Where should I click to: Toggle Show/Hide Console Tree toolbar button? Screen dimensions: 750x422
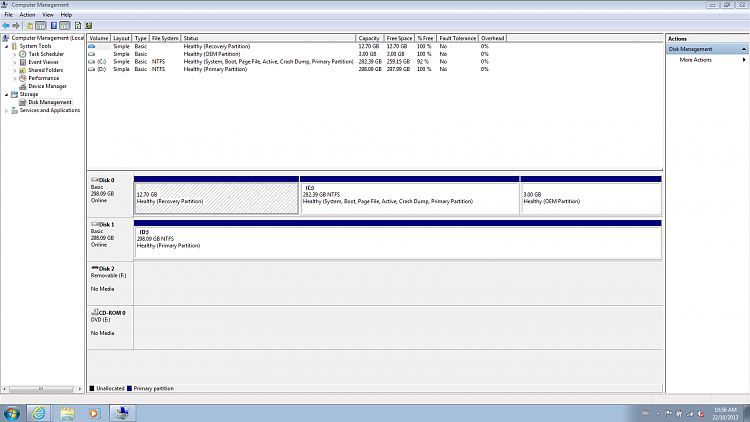click(41, 26)
